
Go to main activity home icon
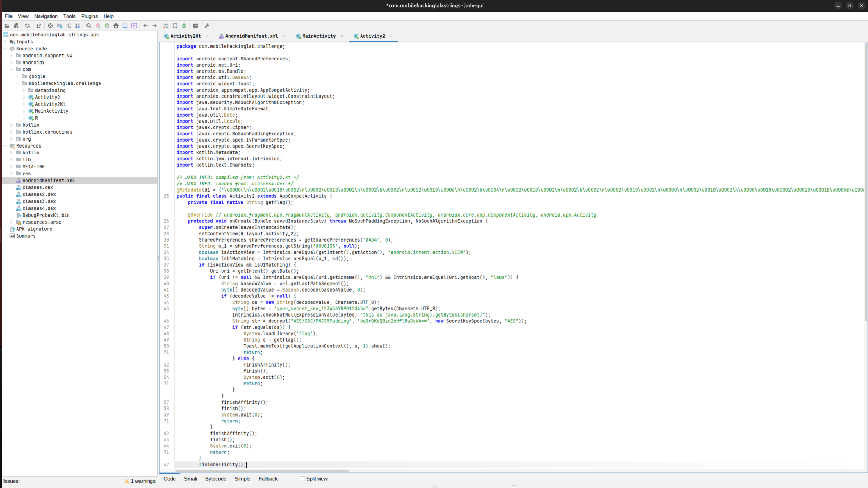[116, 26]
